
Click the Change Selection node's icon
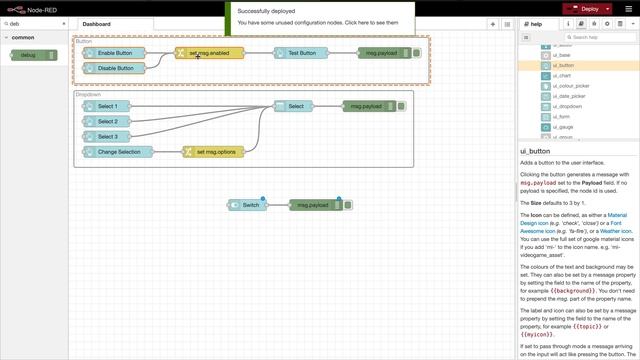[89, 152]
